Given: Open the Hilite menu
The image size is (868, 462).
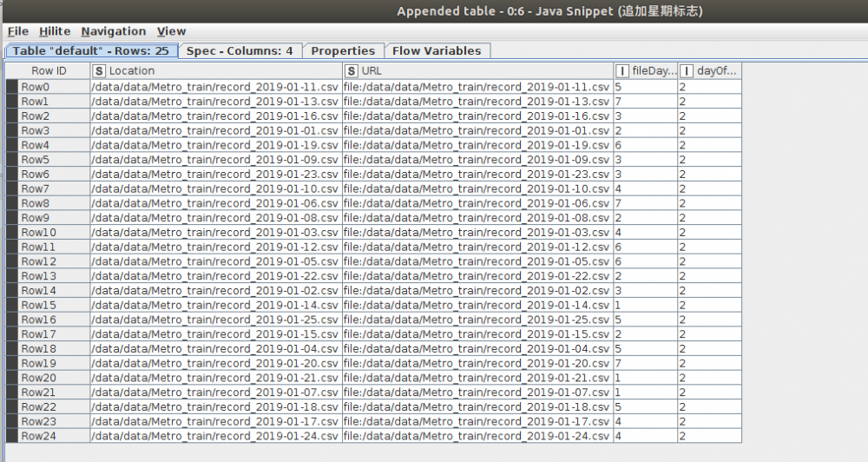Looking at the screenshot, I should point(54,31).
